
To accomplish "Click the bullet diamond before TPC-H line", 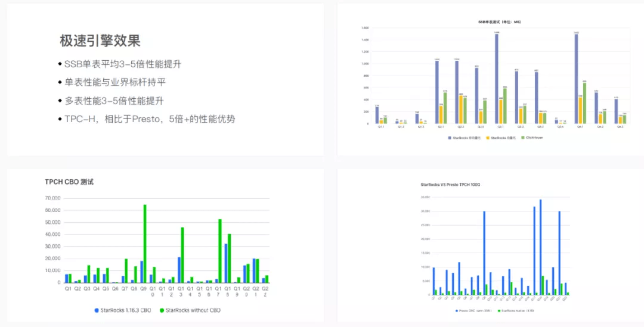I will point(60,119).
